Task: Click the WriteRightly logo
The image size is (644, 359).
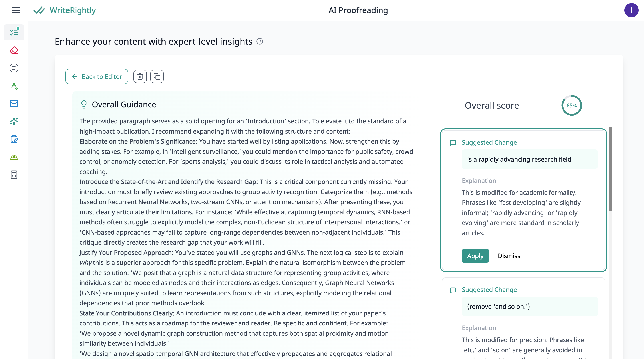Action: point(65,10)
